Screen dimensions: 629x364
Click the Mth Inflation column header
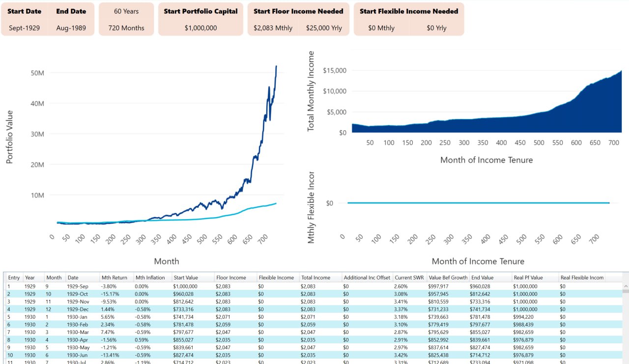click(150, 278)
